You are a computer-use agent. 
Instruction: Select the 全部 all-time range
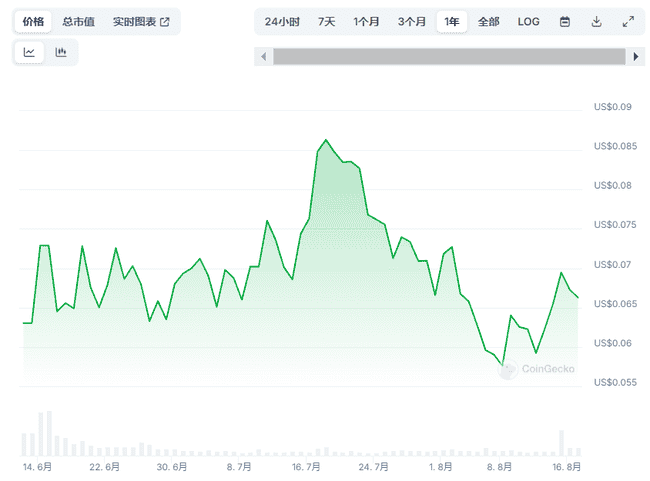point(488,21)
